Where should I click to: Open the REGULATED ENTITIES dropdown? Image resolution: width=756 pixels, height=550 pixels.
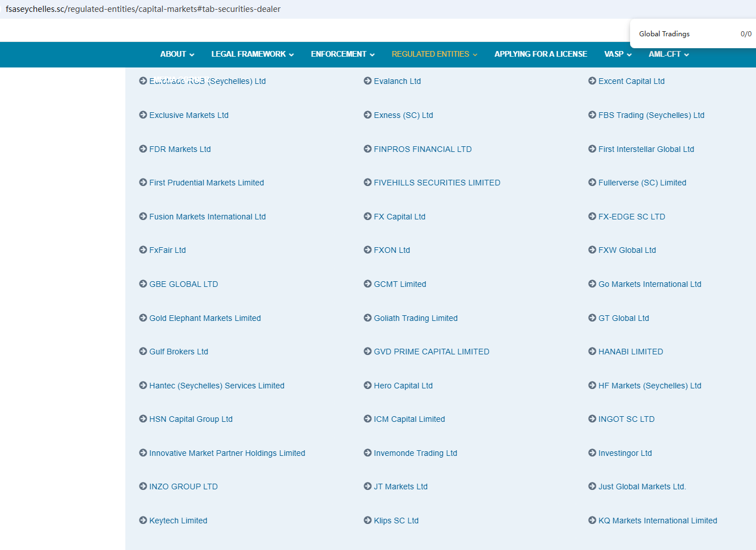(x=434, y=54)
